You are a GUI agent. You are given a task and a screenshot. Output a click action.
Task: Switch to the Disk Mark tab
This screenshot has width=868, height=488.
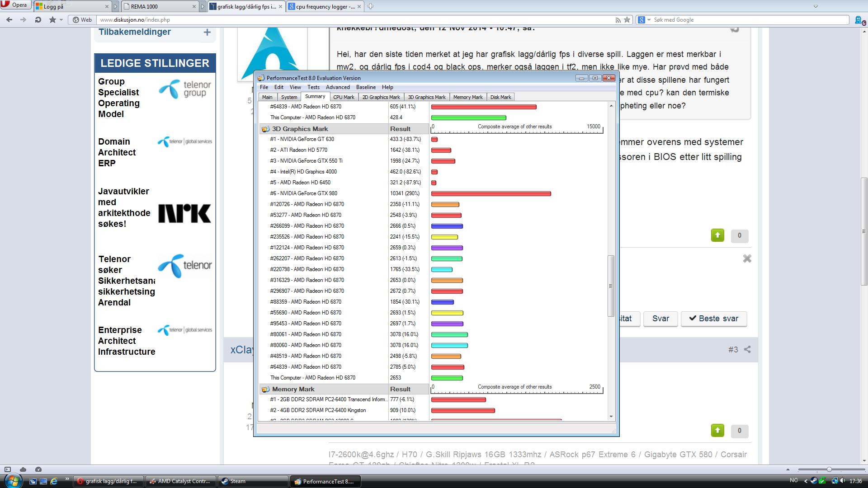point(500,97)
